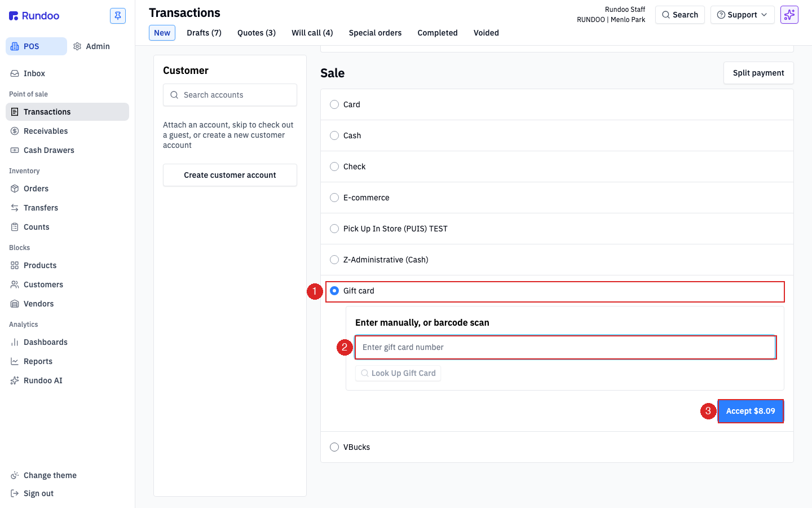Open the Will call (4) tab
Viewport: 812px width, 508px height.
click(x=312, y=33)
